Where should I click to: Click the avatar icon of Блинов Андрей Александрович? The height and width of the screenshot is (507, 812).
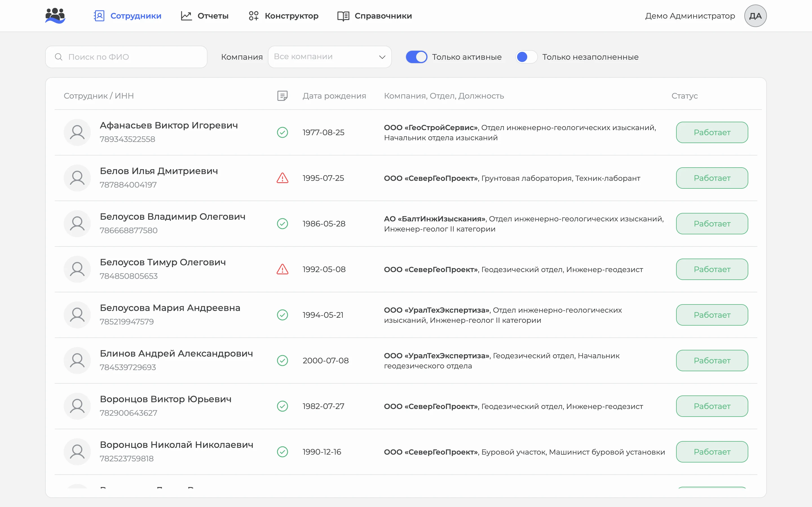pyautogui.click(x=77, y=361)
